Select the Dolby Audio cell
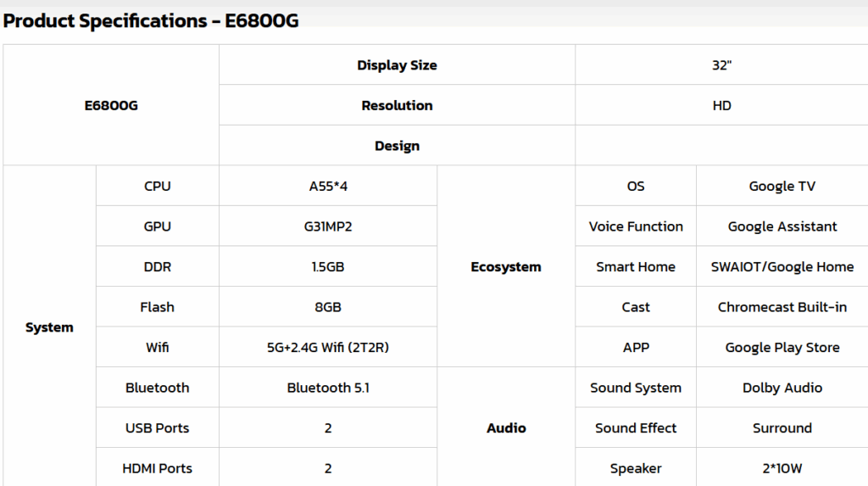This screenshot has width=868, height=486. [782, 388]
